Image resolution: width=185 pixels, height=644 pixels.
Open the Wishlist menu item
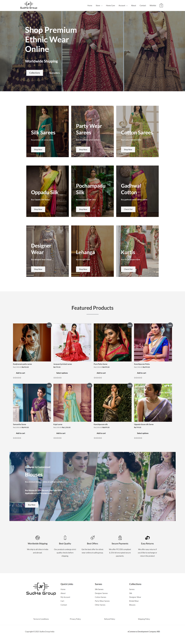pyautogui.click(x=153, y=5)
